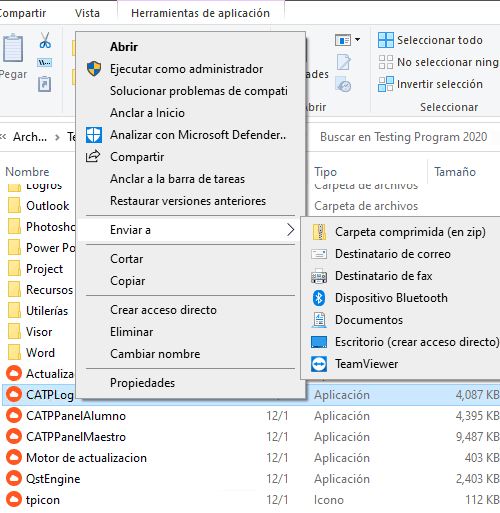Click the share arrow icon beside Compartir
Viewport: 500px width, 513px height.
[x=93, y=156]
